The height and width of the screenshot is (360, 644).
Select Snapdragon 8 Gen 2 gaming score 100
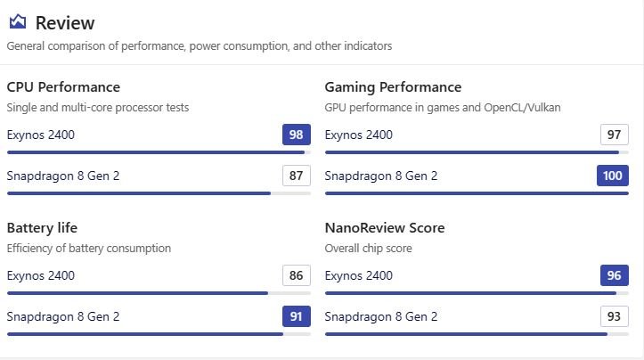click(x=613, y=176)
